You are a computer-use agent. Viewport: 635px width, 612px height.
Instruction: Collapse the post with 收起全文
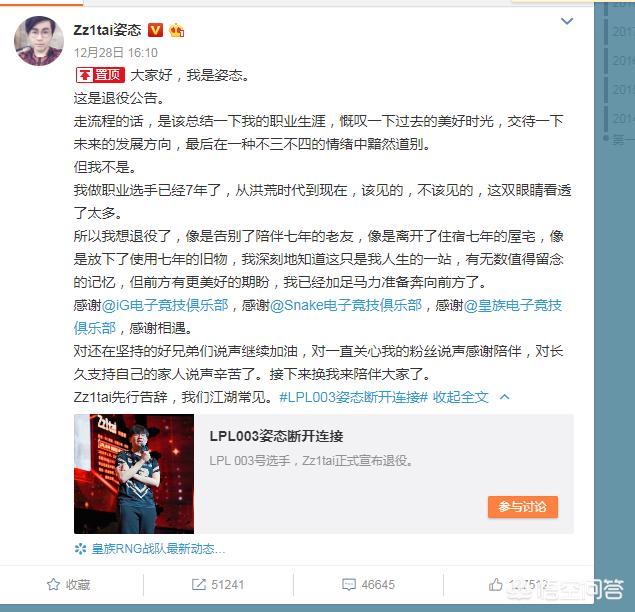pos(460,397)
